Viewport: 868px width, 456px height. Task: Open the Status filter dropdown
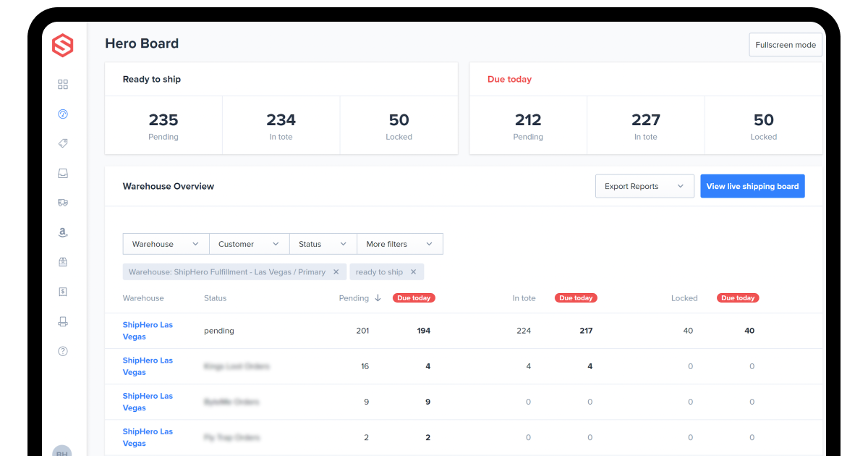point(323,244)
